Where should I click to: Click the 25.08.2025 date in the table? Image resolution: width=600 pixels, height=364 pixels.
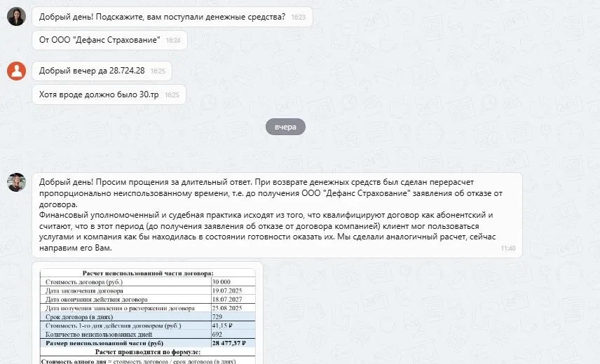click(227, 307)
